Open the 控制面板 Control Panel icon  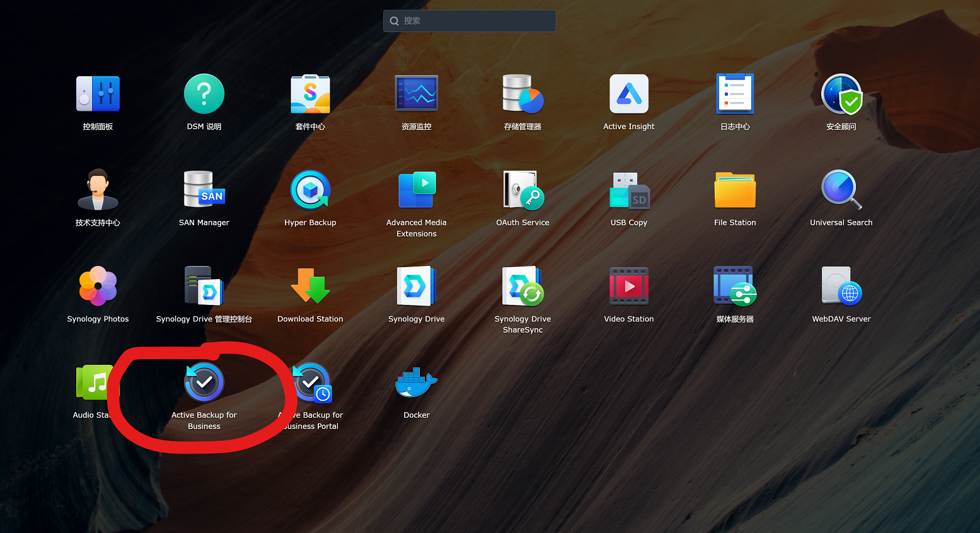tap(98, 94)
